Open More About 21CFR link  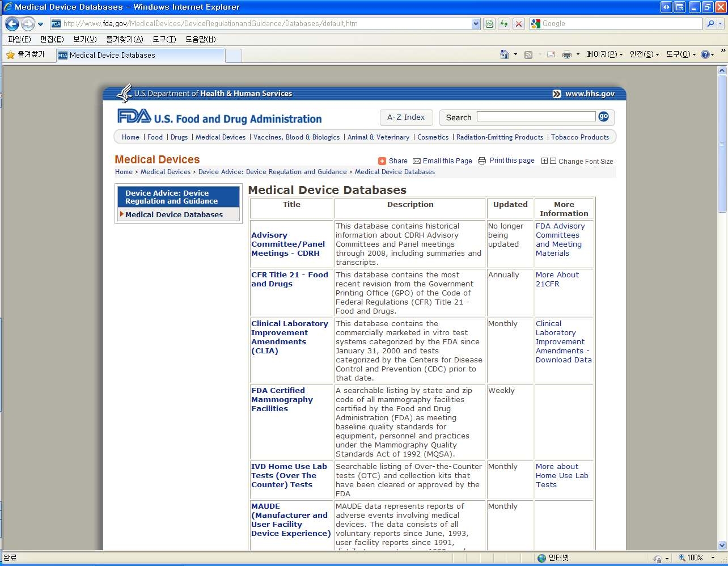tap(557, 279)
